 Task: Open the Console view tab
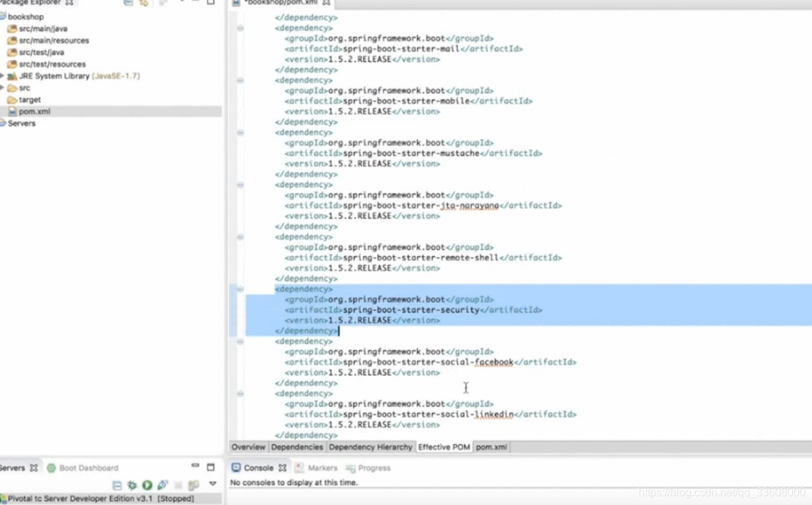pyautogui.click(x=258, y=468)
